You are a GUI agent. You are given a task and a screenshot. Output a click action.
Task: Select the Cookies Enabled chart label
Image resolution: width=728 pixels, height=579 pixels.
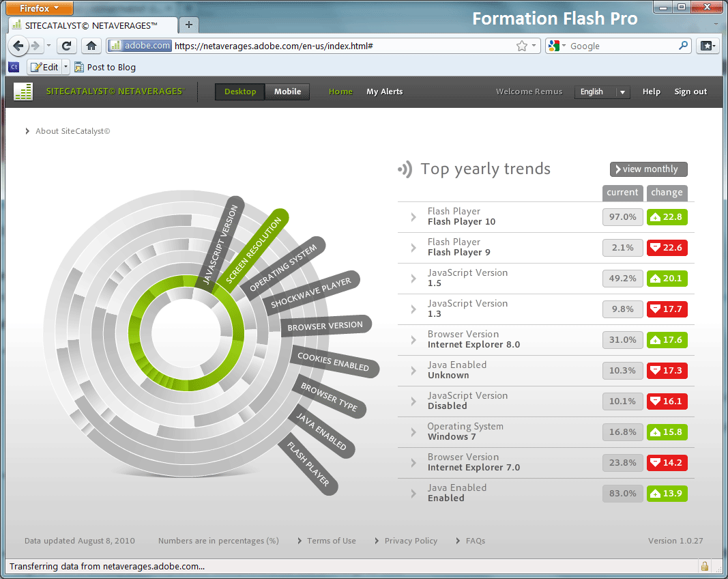[334, 362]
